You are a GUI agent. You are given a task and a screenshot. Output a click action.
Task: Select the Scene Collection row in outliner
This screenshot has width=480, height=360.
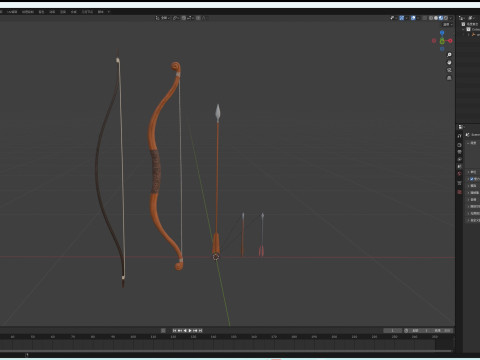(x=470, y=24)
